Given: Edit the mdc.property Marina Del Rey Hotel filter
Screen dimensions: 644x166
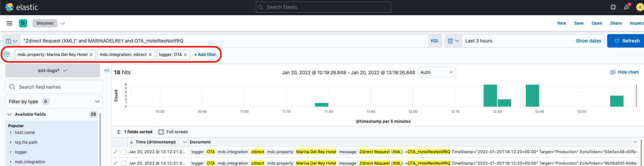Looking at the screenshot, I should coord(52,55).
